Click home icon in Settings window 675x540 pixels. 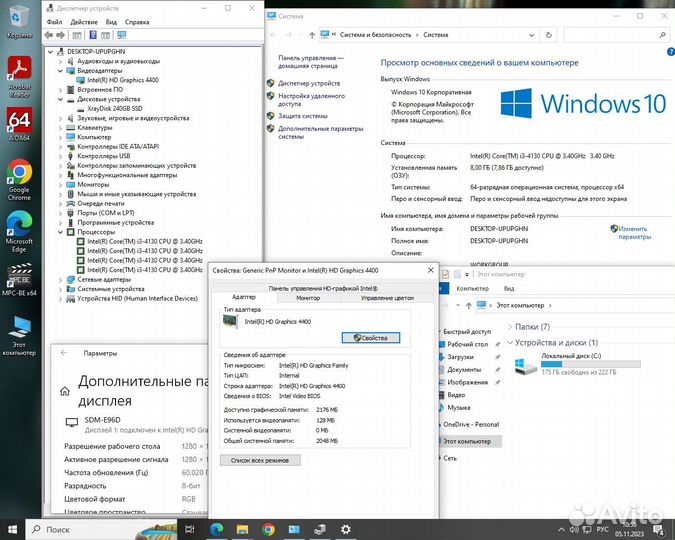pyautogui.click(x=65, y=391)
